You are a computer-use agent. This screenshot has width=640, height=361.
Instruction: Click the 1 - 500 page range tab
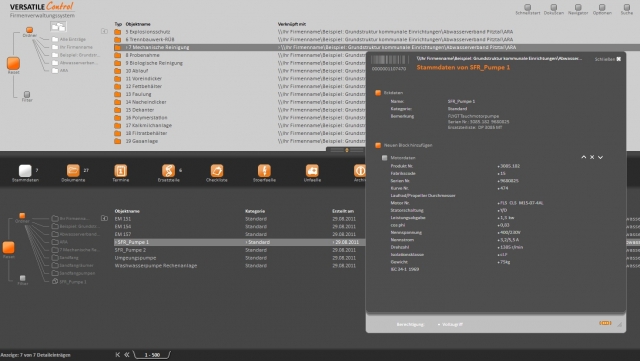coord(152,355)
